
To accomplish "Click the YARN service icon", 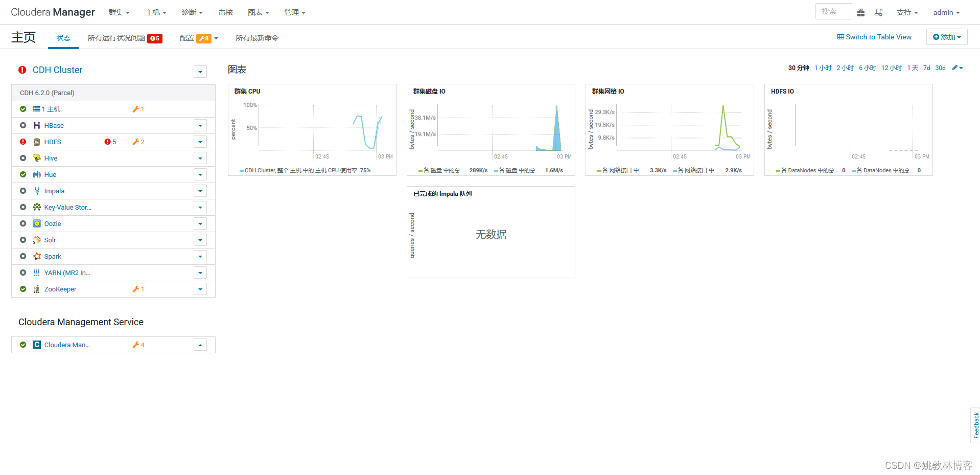I will pos(37,273).
